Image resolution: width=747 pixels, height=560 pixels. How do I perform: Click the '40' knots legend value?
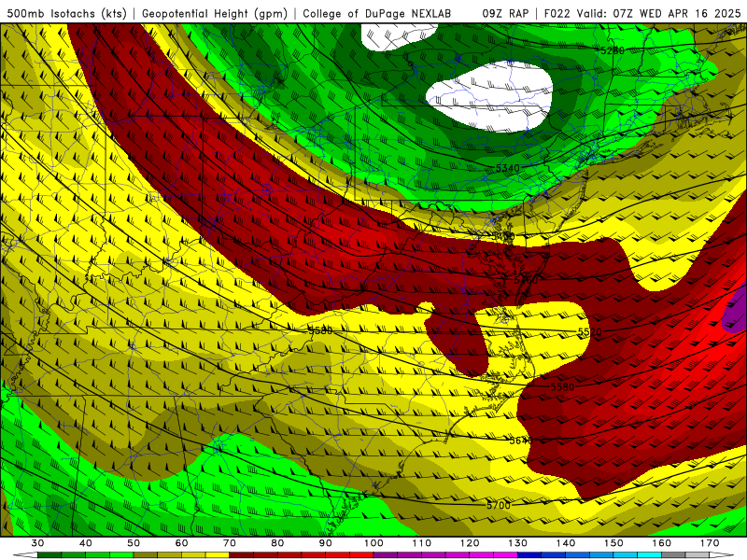pyautogui.click(x=85, y=543)
